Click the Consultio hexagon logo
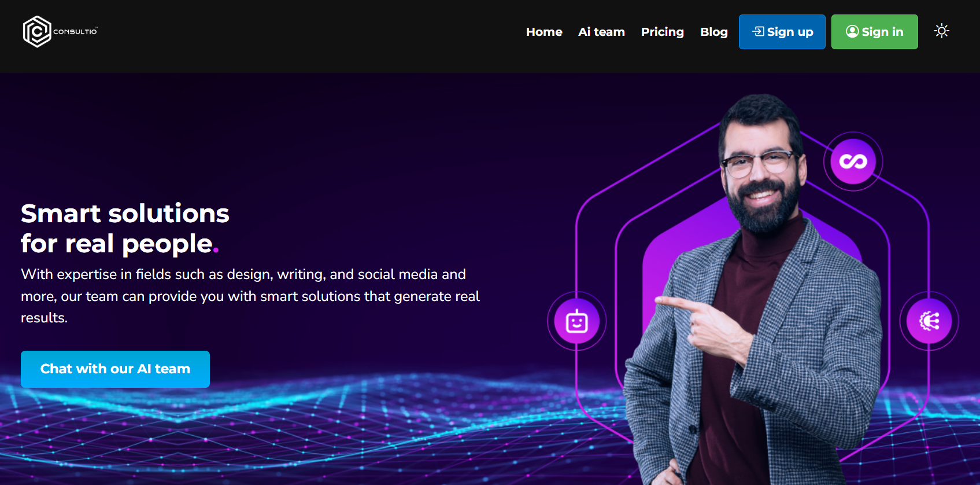 37,32
